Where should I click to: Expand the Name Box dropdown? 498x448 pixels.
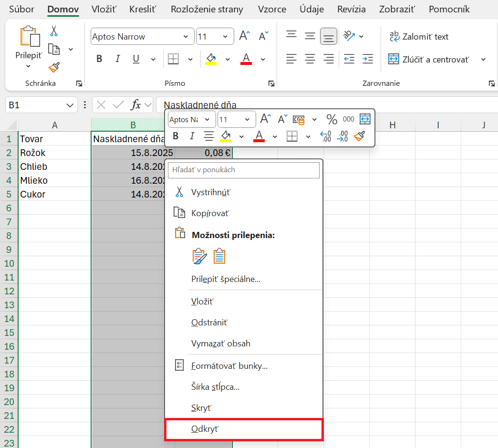(70, 105)
